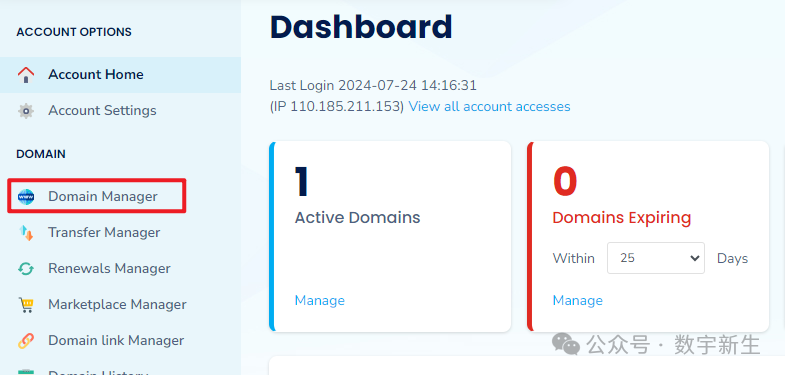Screen dimensions: 785x375
Task: Click the Active Domains count 1
Action: pyautogui.click(x=301, y=182)
